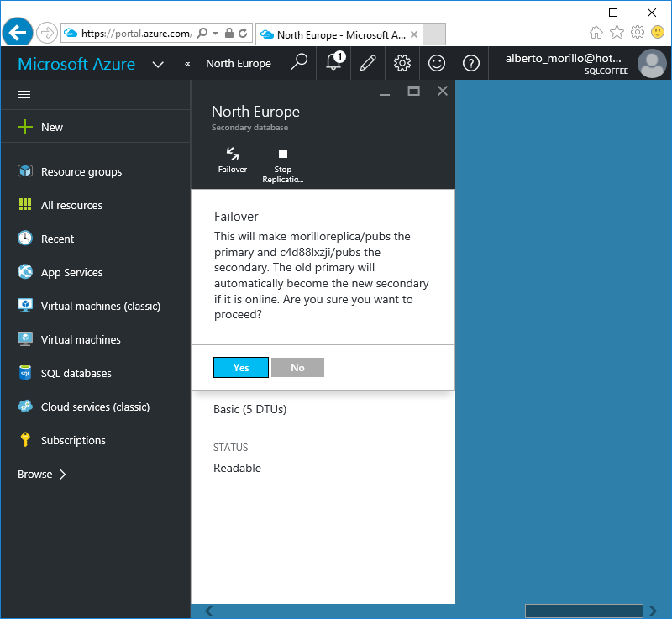Image resolution: width=672 pixels, height=619 pixels.
Task: Click the Cloud services (classic) icon
Action: click(25, 406)
